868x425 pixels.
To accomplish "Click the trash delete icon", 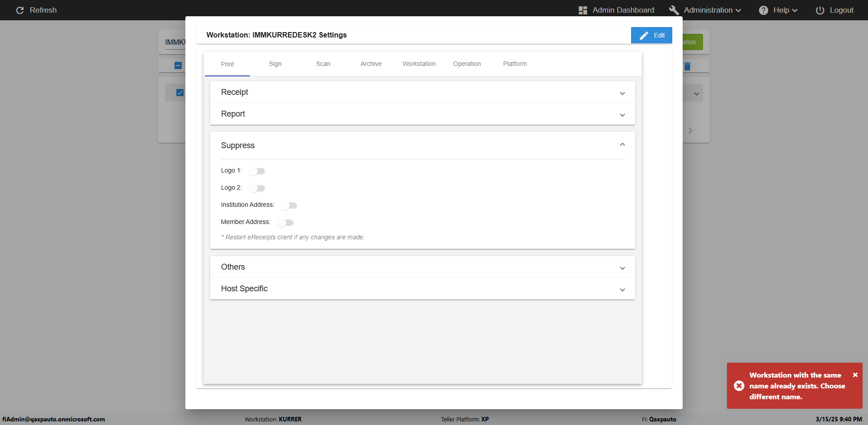I will tap(687, 66).
